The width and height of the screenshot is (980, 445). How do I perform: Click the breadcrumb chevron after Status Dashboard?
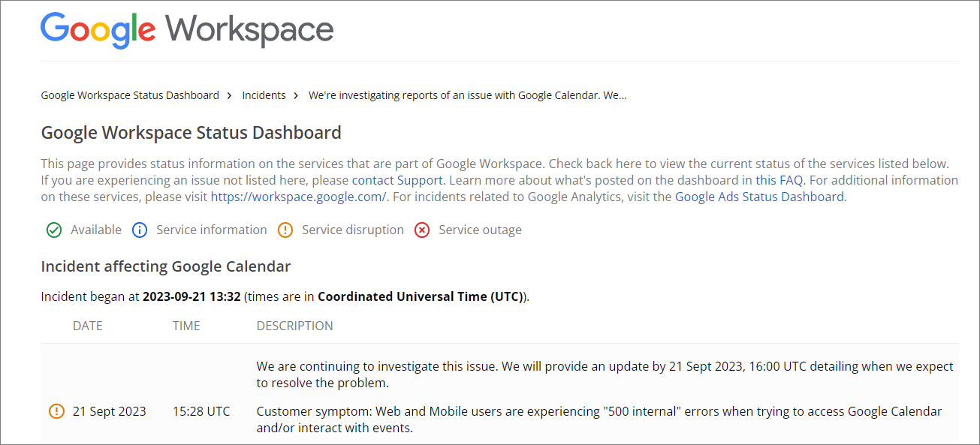[230, 95]
